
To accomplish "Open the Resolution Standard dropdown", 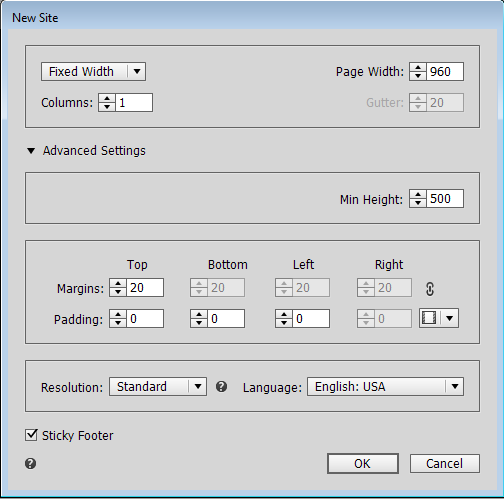I will (x=158, y=387).
